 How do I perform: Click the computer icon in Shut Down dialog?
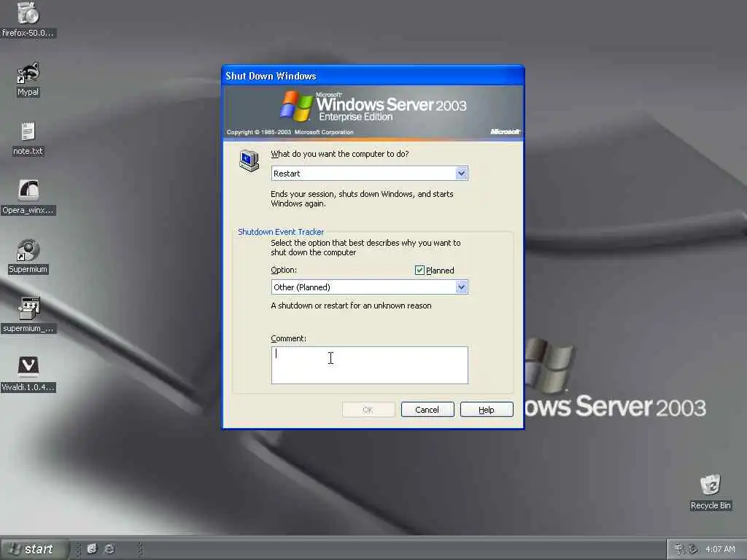point(249,160)
